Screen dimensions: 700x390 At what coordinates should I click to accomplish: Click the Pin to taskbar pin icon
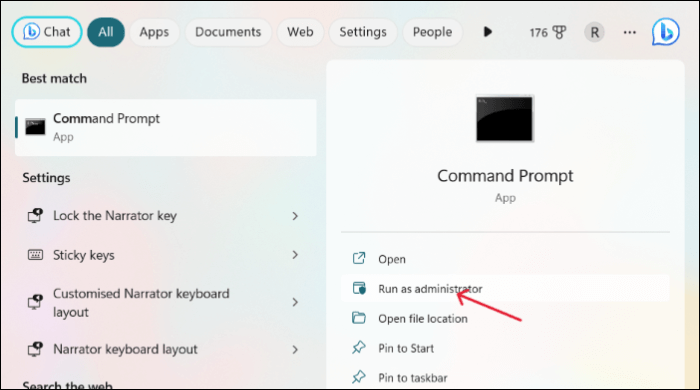[x=359, y=377]
